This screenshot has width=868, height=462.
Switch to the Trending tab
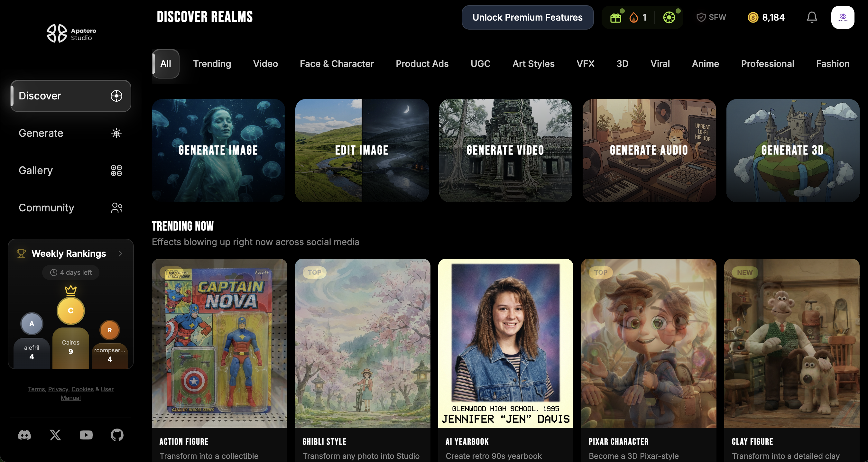[x=212, y=64]
